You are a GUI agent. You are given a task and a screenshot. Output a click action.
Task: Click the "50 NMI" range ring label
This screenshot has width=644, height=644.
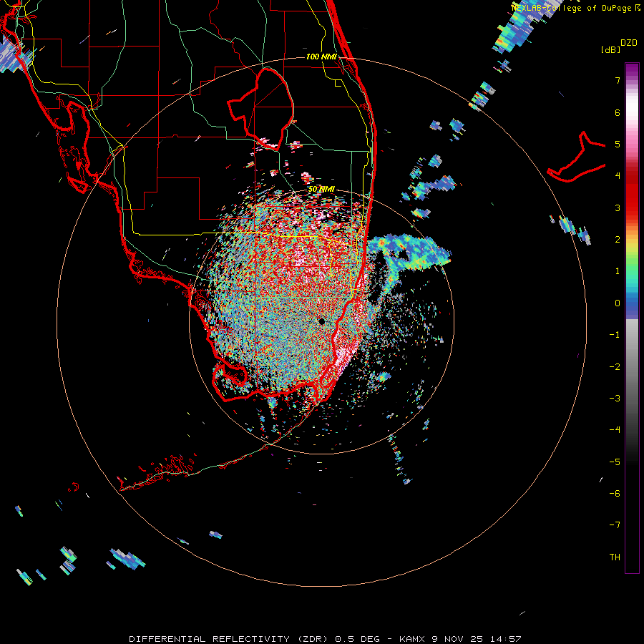[321, 189]
